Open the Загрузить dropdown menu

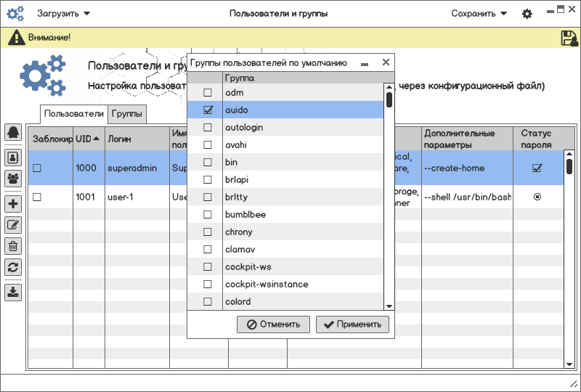pyautogui.click(x=64, y=14)
